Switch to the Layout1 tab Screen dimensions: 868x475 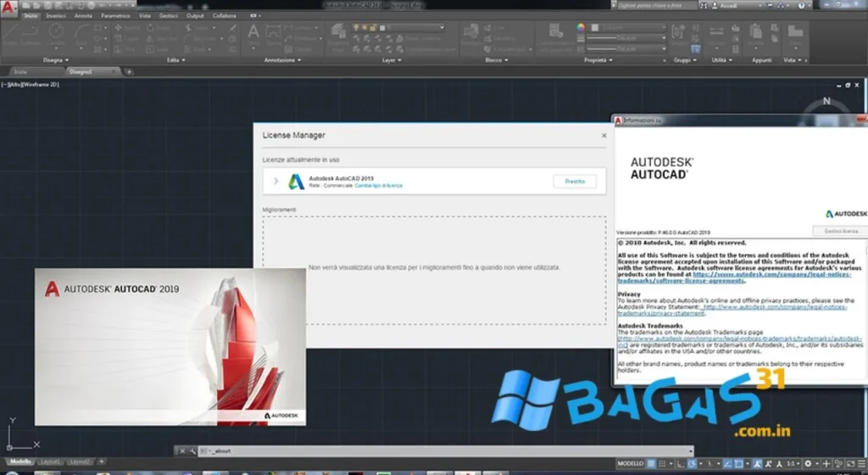pyautogui.click(x=50, y=461)
